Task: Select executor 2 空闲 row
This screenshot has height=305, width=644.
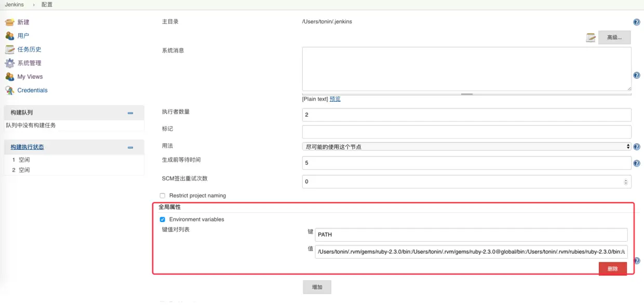Action: [x=74, y=170]
